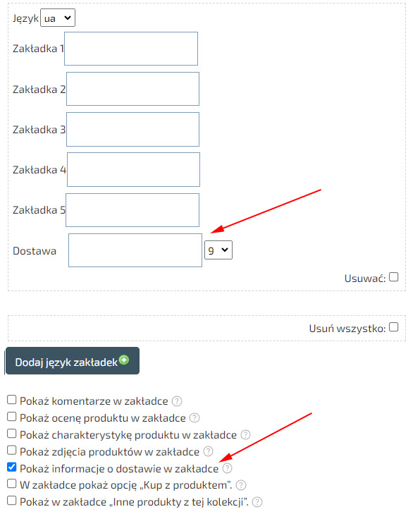The width and height of the screenshot is (420, 514).
Task: Click question mark beside 'Pokaż zdjęcia produktów'
Action: 209,451
